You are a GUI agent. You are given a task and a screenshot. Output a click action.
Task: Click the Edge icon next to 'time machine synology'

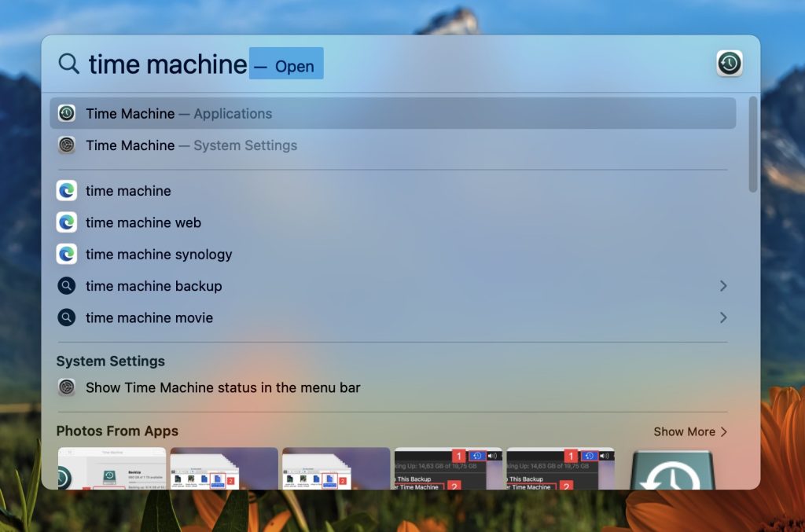66,254
